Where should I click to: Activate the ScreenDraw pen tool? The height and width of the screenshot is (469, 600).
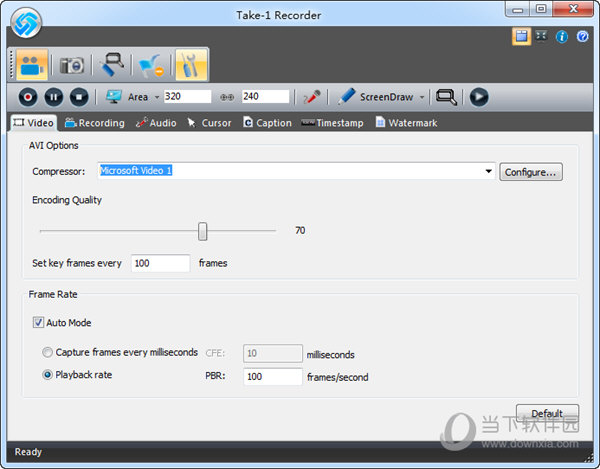pos(346,96)
